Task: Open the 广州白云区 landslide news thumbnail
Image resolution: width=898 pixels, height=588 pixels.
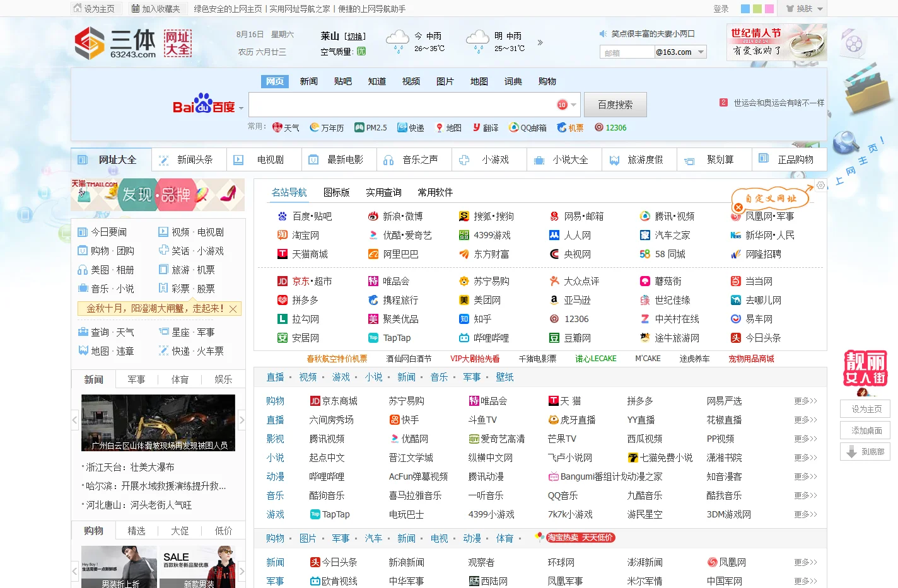Action: 158,423
